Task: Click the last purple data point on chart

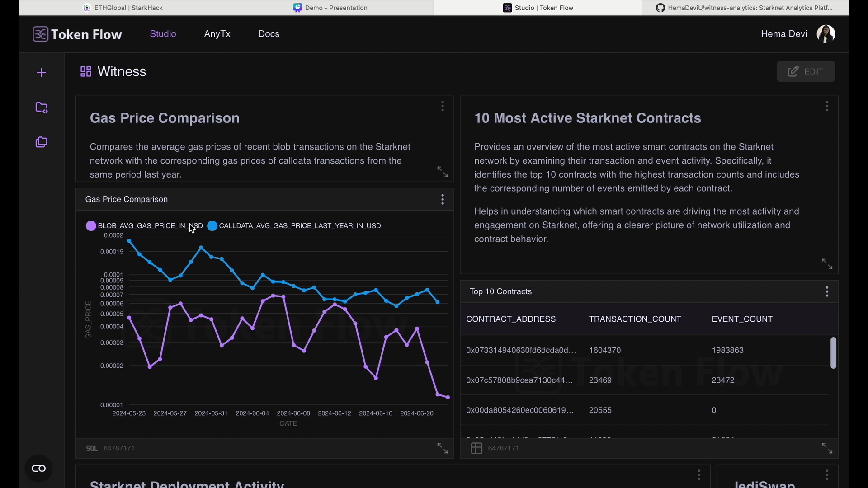Action: [x=448, y=398]
